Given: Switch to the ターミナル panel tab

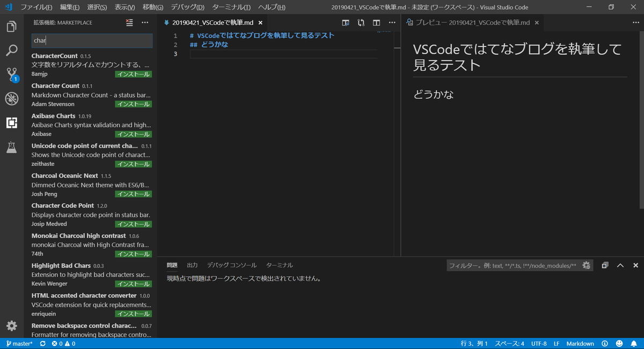Looking at the screenshot, I should pyautogui.click(x=281, y=265).
